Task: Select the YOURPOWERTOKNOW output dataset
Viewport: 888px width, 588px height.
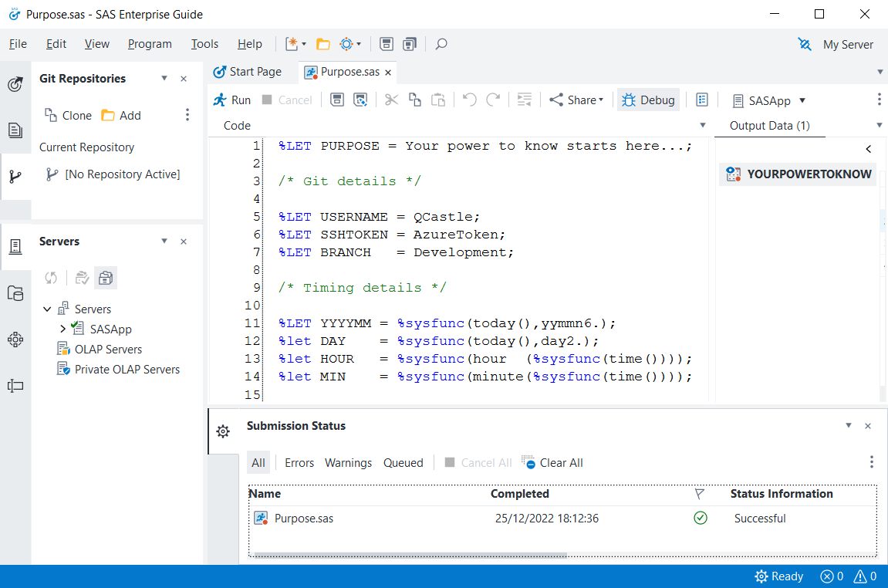Action: pos(799,174)
